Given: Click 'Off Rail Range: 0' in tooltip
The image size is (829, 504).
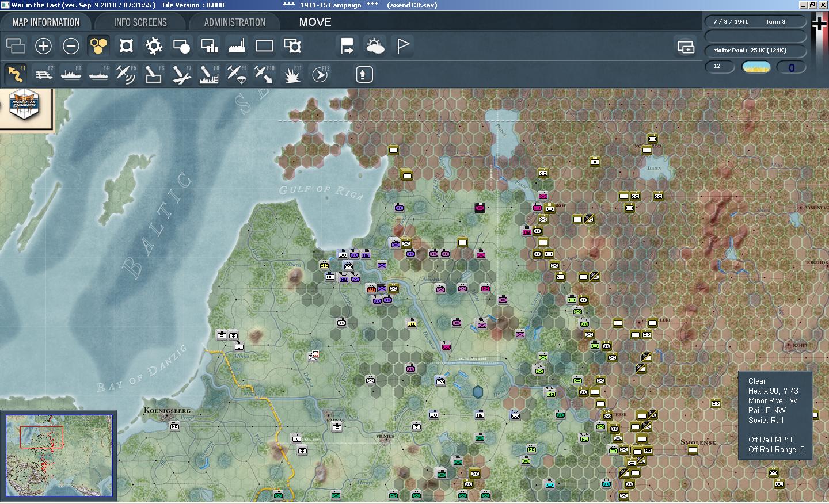Looking at the screenshot, I should click(x=777, y=449).
